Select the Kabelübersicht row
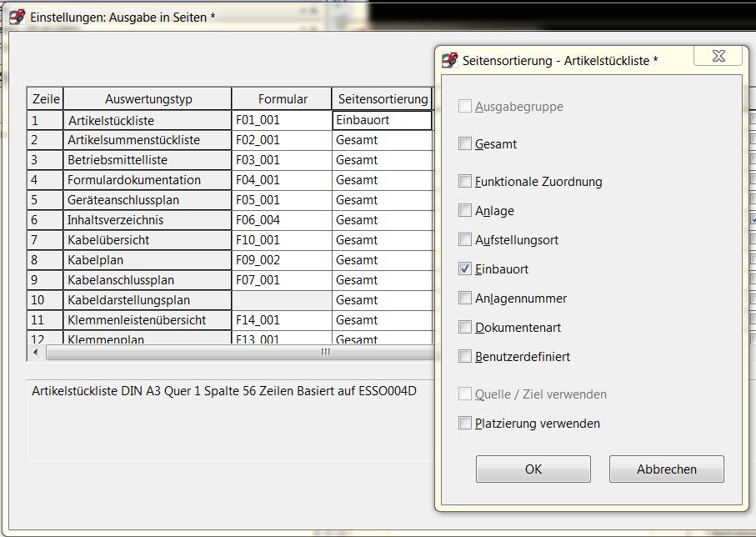Viewport: 756px width, 537px height. (x=148, y=240)
